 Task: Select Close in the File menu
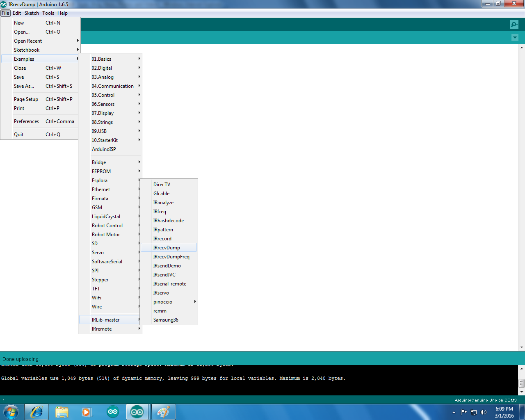[x=40, y=68]
